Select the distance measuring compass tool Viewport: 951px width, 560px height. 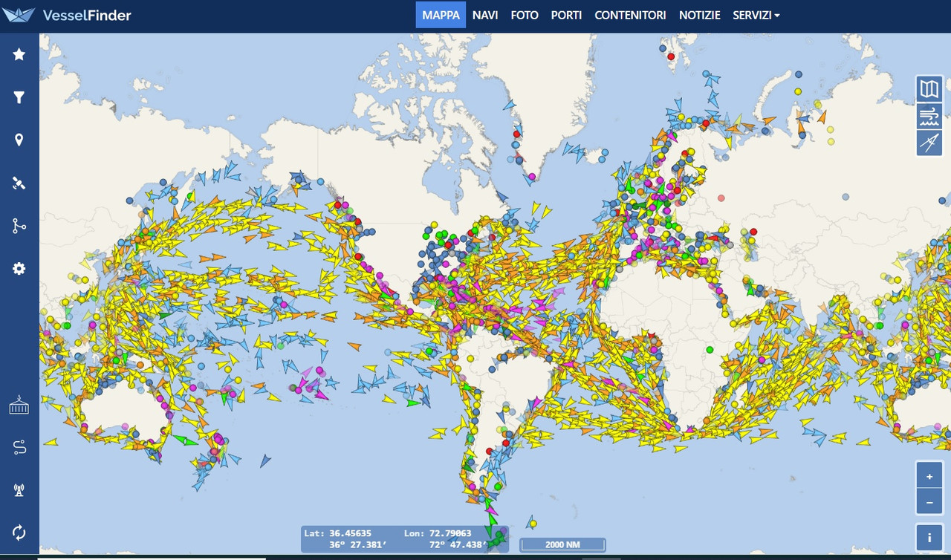[929, 143]
